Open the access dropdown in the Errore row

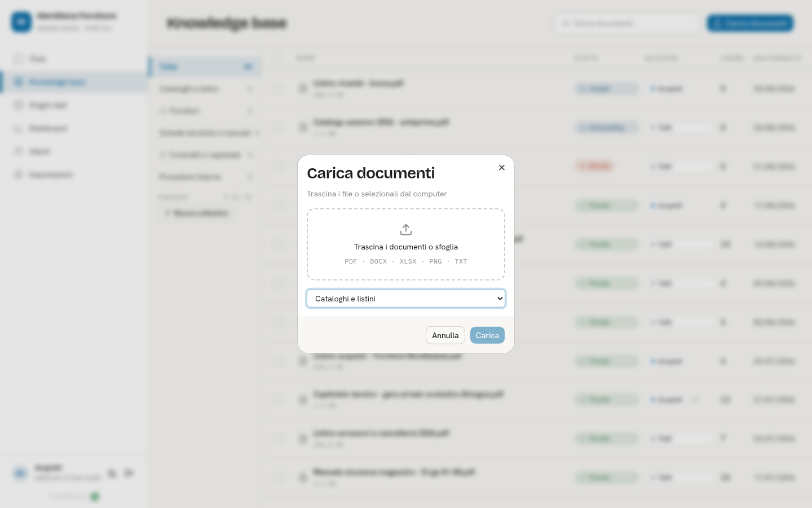pyautogui.click(x=681, y=167)
